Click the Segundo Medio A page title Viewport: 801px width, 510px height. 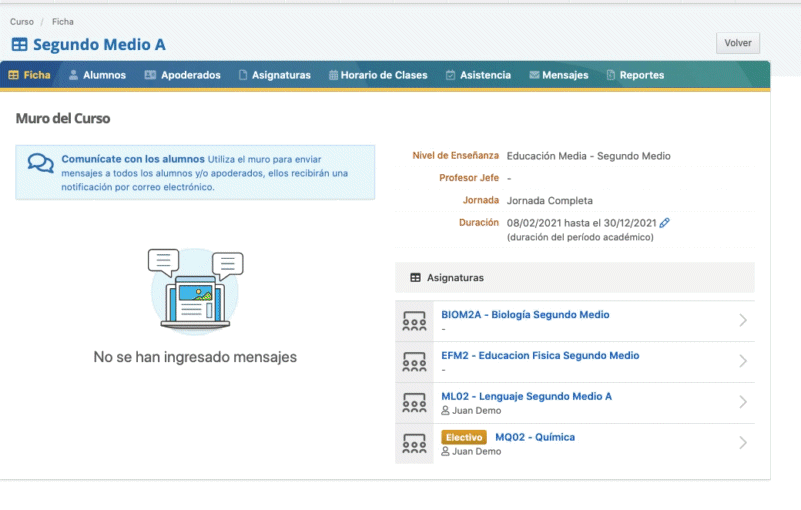[x=99, y=44]
